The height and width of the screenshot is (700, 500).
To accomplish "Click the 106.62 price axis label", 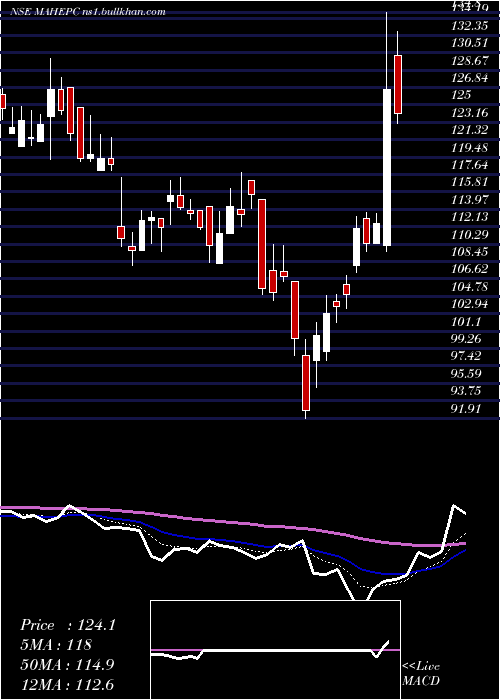I will tap(469, 269).
